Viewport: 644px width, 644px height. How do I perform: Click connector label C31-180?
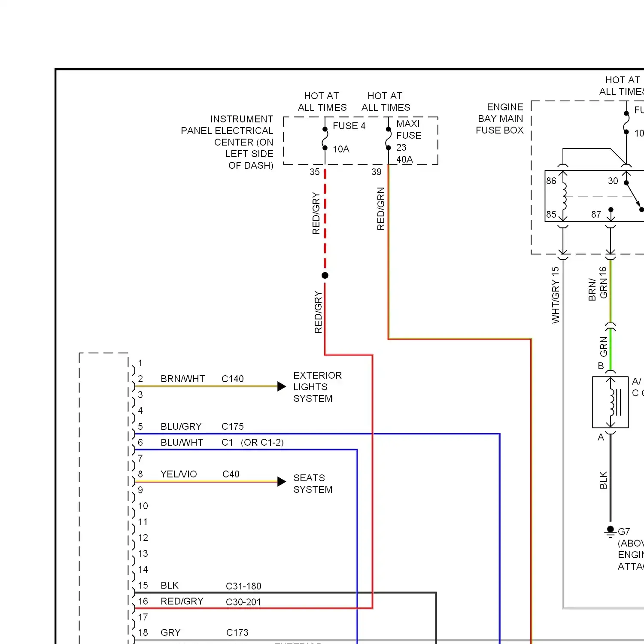[x=243, y=586]
